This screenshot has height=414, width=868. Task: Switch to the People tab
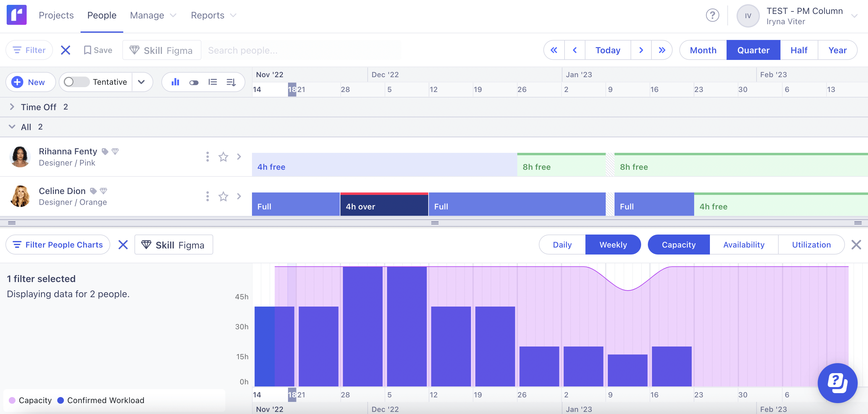click(101, 15)
